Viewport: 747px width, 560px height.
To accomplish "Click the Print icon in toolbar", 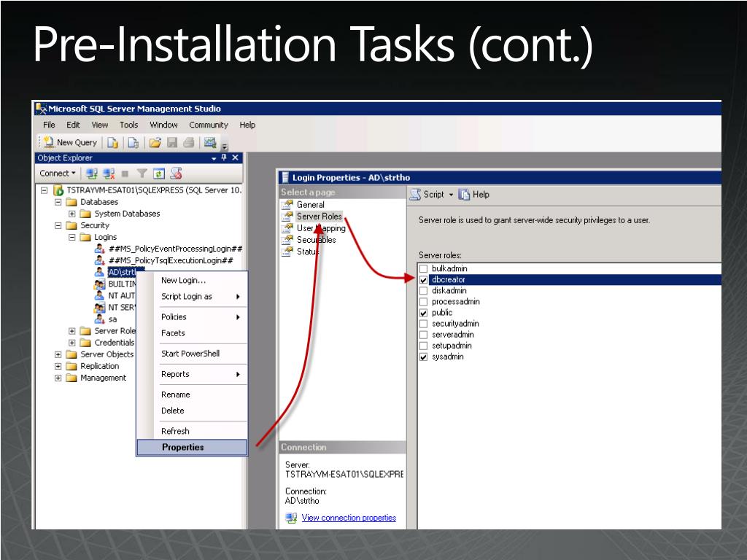I will [x=189, y=142].
